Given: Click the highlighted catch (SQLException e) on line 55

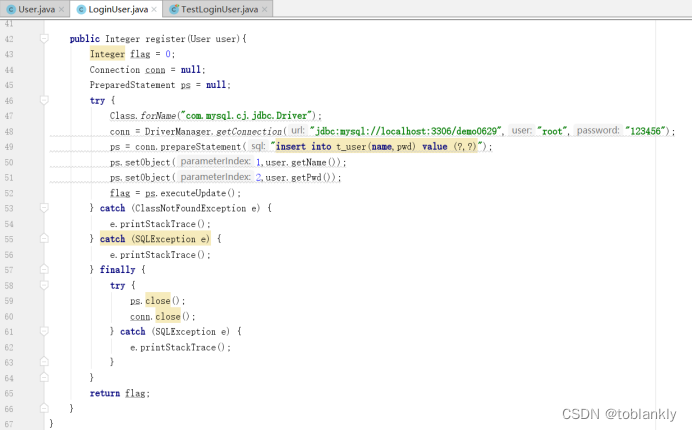Looking at the screenshot, I should pyautogui.click(x=155, y=239).
